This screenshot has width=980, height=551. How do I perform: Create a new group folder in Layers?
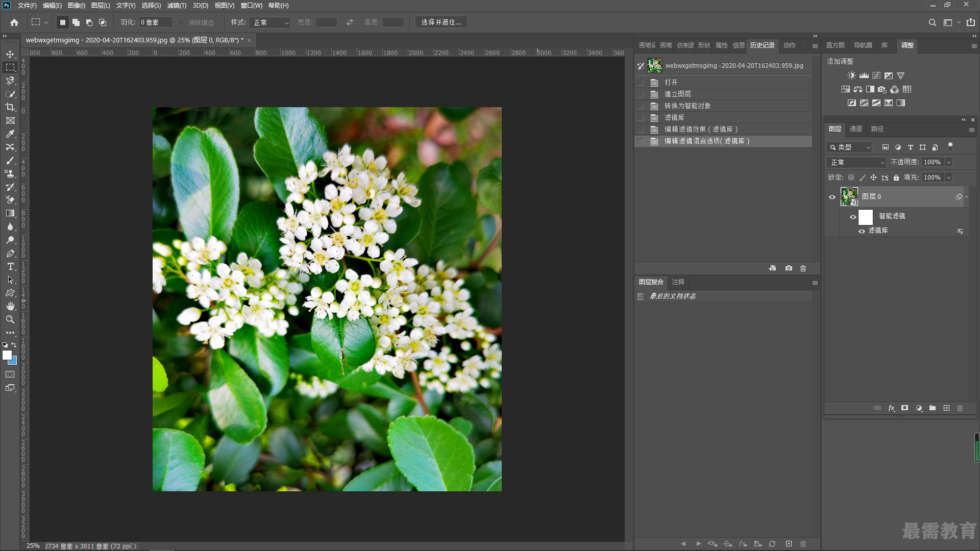point(933,408)
